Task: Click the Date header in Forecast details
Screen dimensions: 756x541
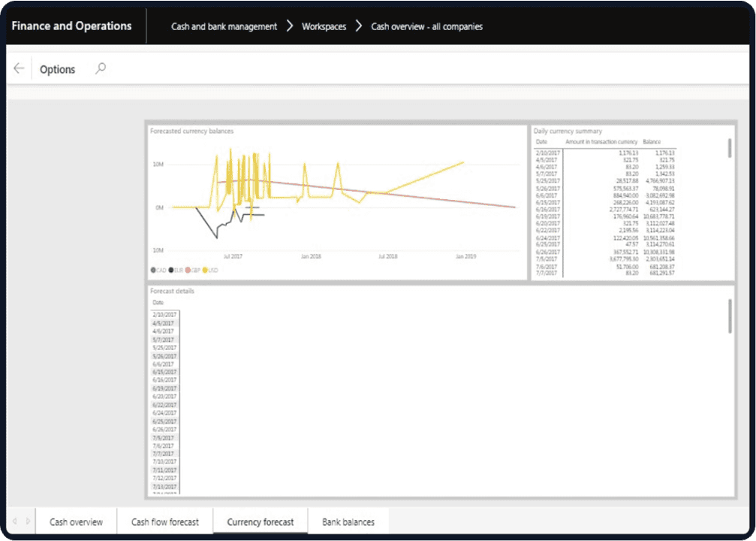Action: click(x=158, y=303)
